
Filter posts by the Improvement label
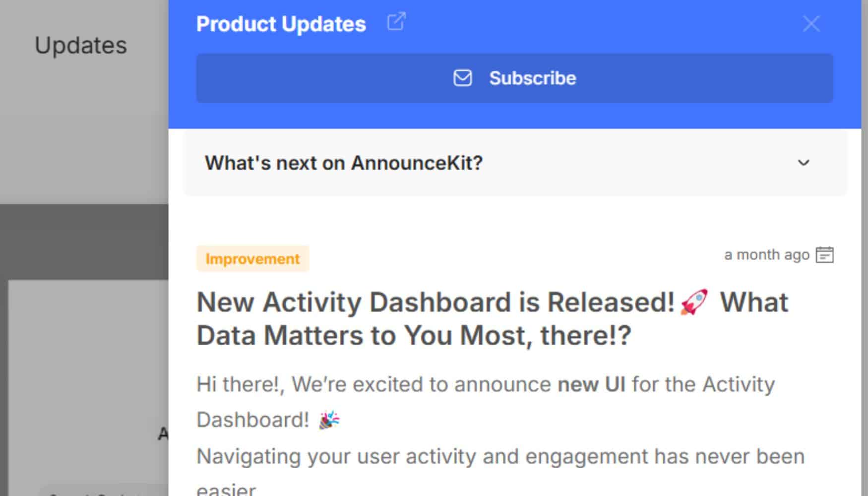coord(252,258)
